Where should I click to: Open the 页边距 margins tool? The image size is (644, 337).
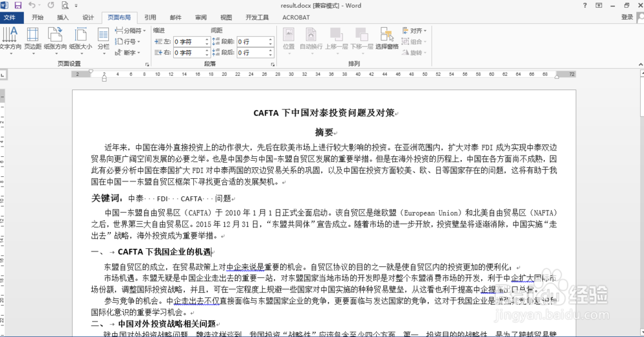tap(32, 40)
